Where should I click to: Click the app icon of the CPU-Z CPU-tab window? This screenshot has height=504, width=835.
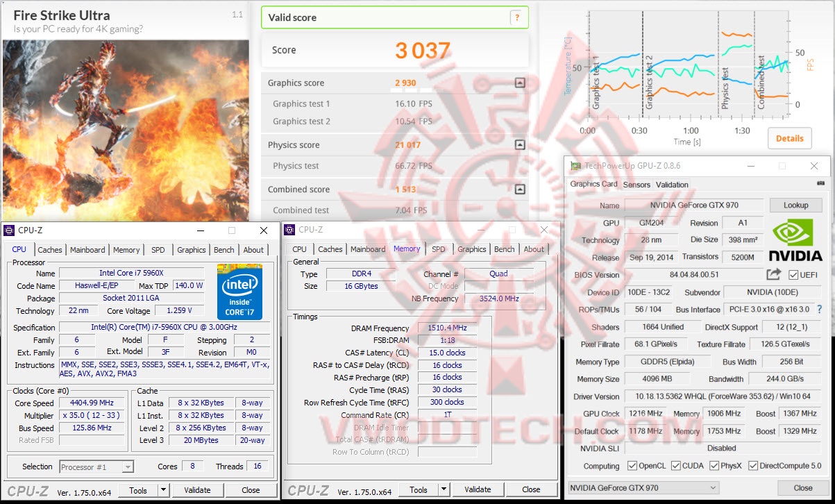8,230
